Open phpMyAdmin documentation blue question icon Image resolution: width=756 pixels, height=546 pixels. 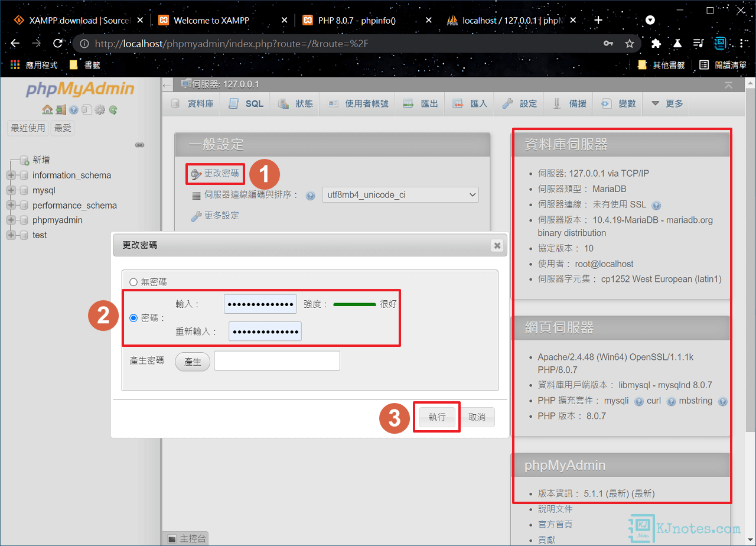[74, 109]
